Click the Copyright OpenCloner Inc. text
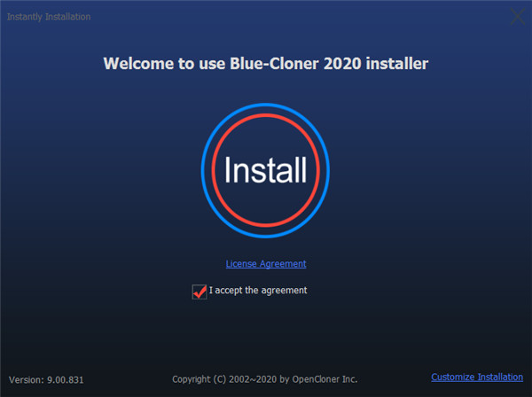532x397 pixels. coord(265,379)
